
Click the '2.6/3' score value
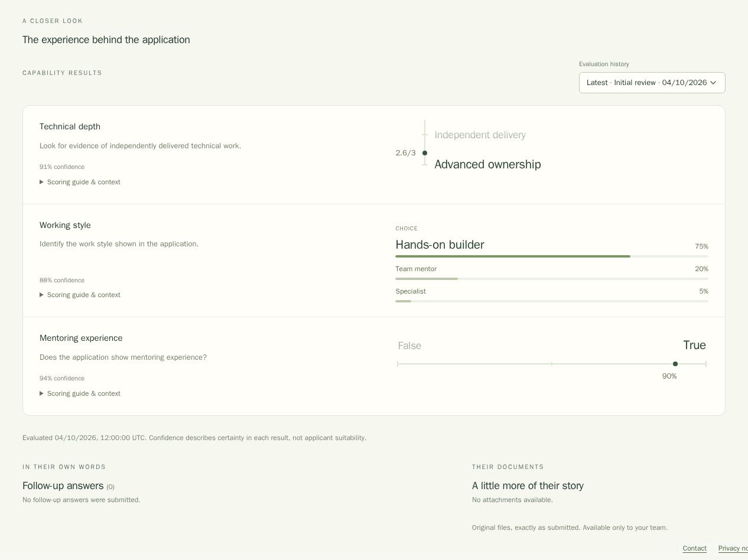click(405, 153)
